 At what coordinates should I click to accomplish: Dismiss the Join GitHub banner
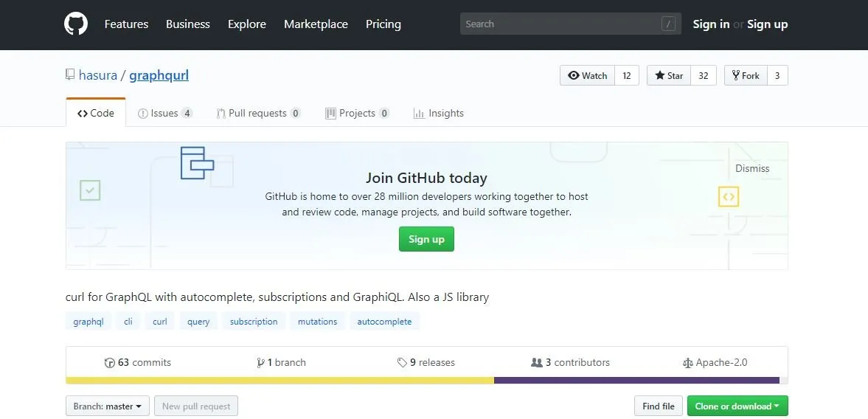coord(752,168)
